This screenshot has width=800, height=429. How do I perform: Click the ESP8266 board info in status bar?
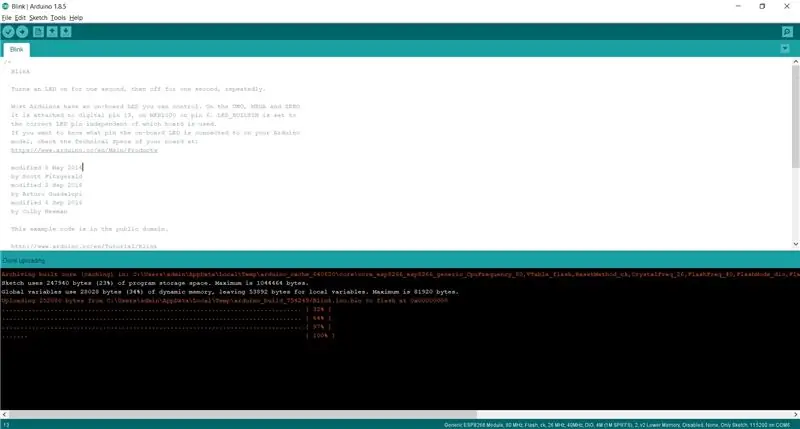point(617,425)
